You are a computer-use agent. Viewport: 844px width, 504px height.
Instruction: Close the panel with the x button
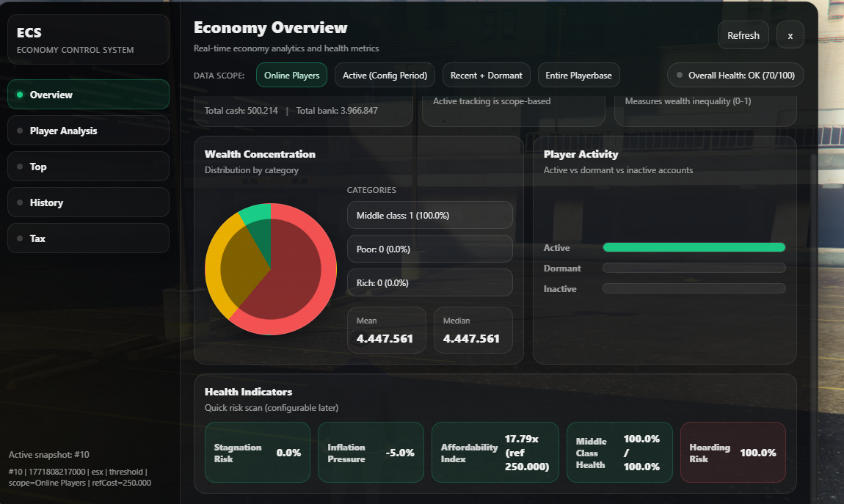pos(790,35)
